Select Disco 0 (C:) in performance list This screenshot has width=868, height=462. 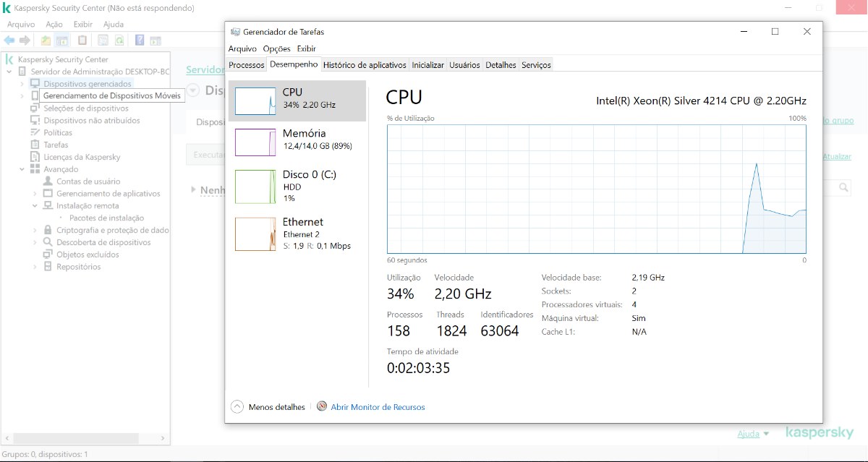(297, 186)
